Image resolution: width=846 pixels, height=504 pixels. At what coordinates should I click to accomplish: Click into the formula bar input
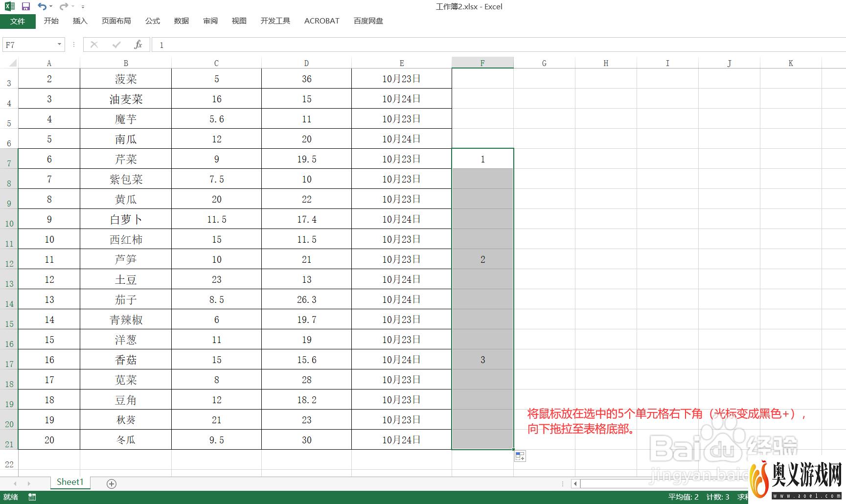[499, 45]
